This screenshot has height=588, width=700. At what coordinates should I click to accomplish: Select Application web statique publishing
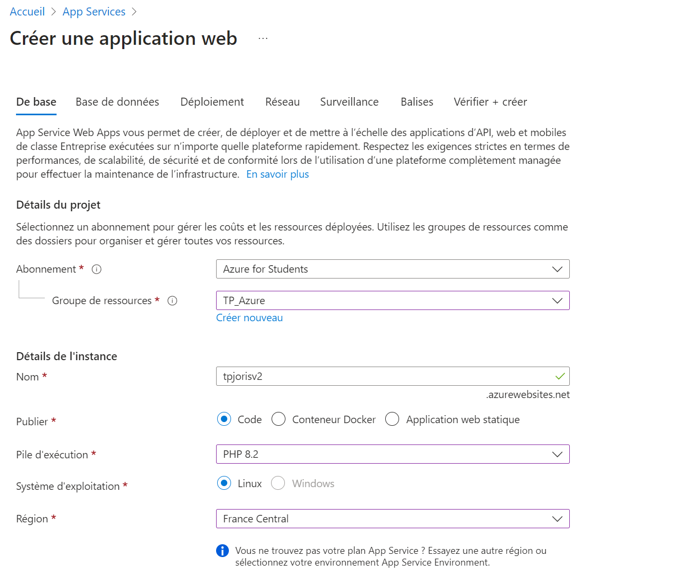392,419
